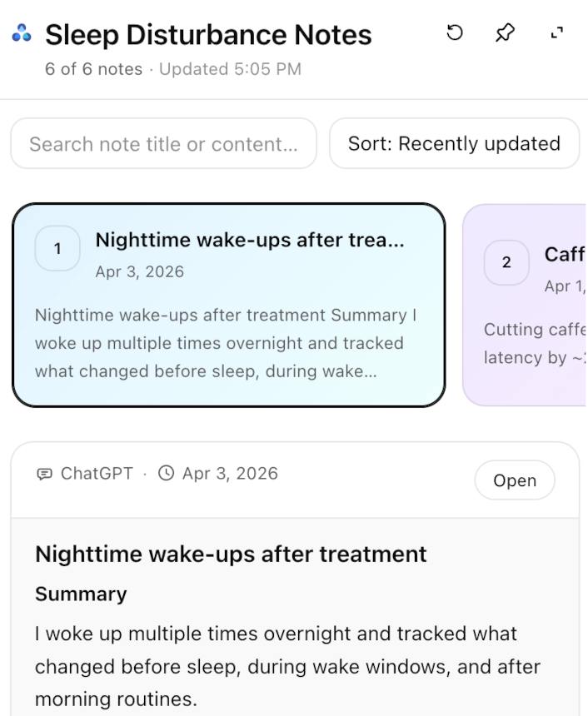Click the blue app logo icon

click(x=22, y=34)
